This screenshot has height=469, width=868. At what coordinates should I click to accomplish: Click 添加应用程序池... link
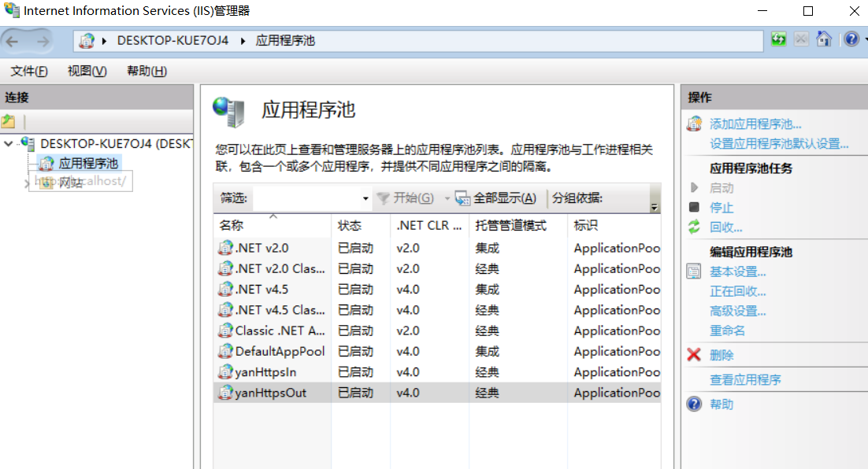pyautogui.click(x=755, y=124)
